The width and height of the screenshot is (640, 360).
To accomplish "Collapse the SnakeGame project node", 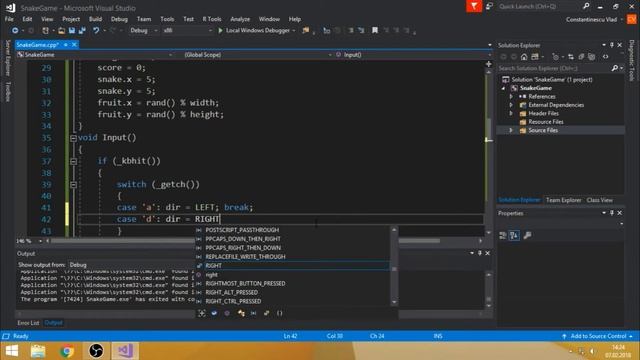I will tap(503, 88).
